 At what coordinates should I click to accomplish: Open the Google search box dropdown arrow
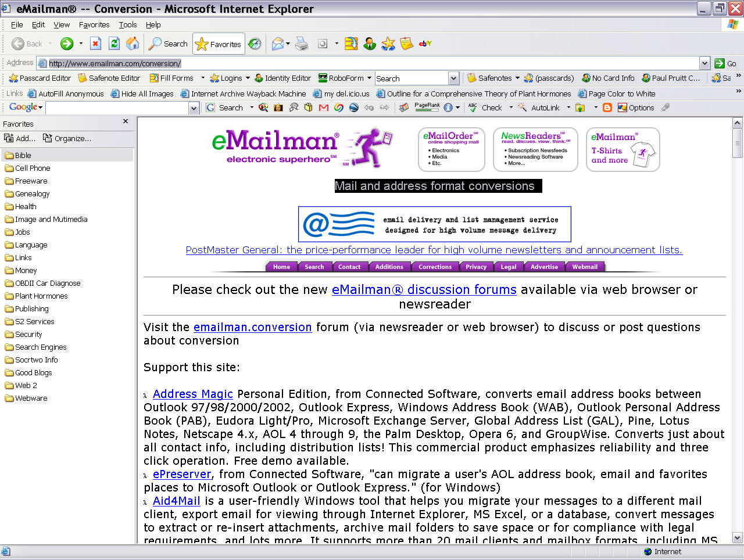coord(194,108)
